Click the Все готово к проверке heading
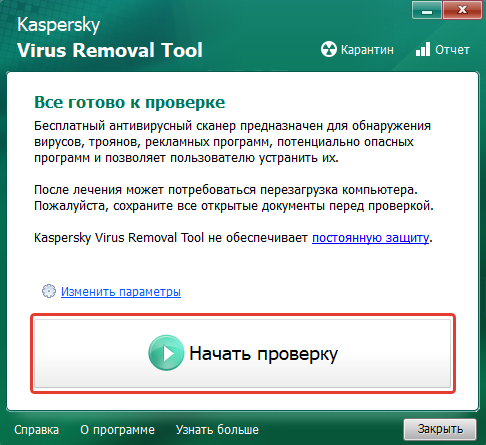The width and height of the screenshot is (486, 445). (130, 102)
